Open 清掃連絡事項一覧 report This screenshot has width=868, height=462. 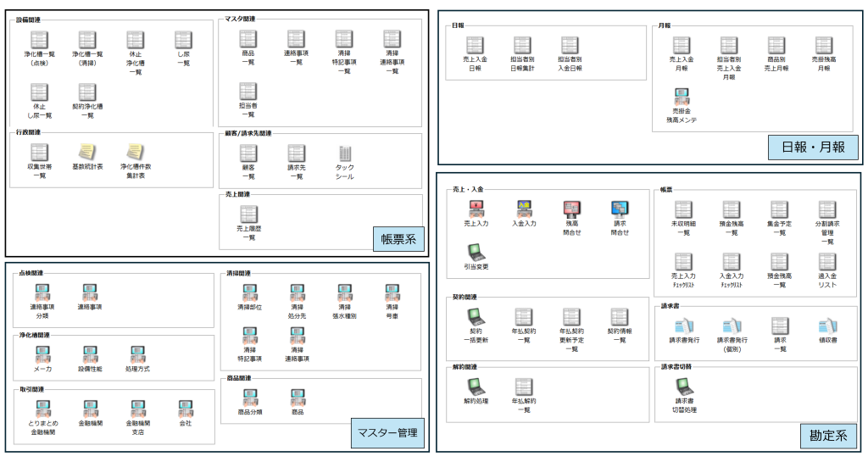click(392, 39)
